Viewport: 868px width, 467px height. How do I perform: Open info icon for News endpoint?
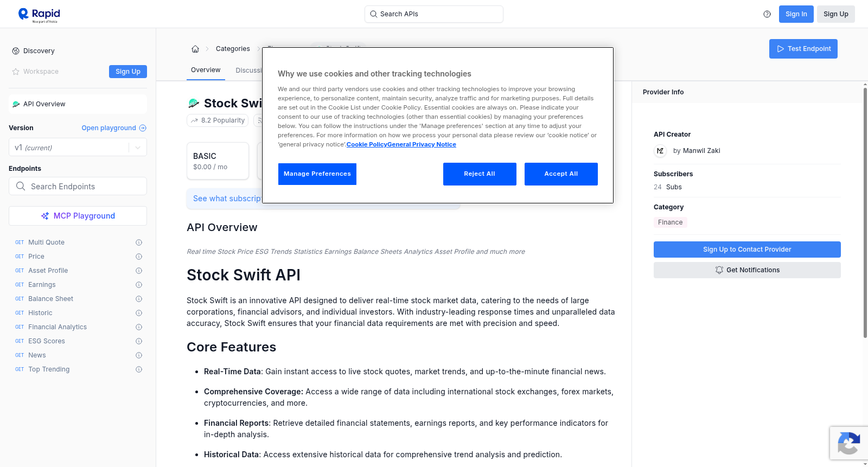coord(139,355)
